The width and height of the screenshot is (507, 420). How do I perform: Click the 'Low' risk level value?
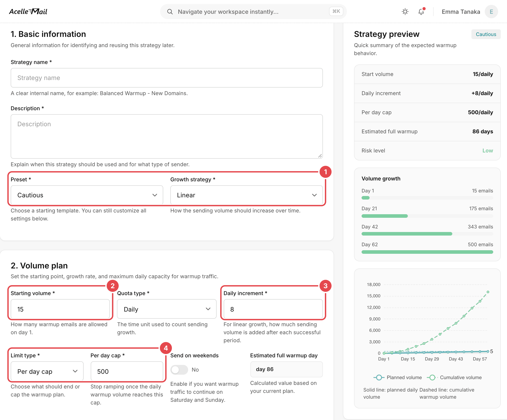(487, 150)
